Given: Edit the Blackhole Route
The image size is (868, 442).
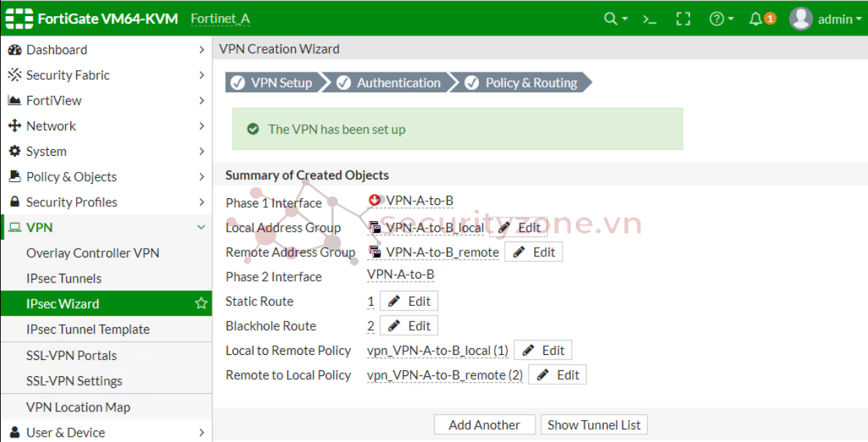Looking at the screenshot, I should (409, 326).
